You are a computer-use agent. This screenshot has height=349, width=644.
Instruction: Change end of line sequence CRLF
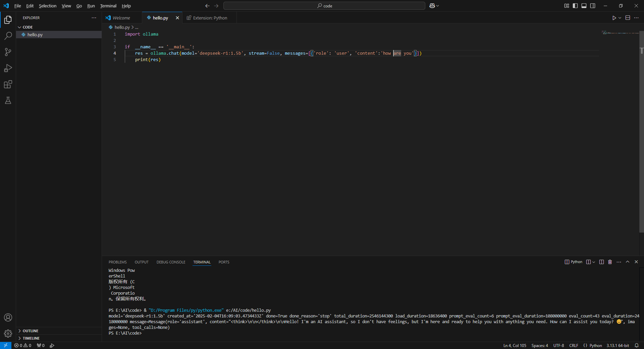574,345
